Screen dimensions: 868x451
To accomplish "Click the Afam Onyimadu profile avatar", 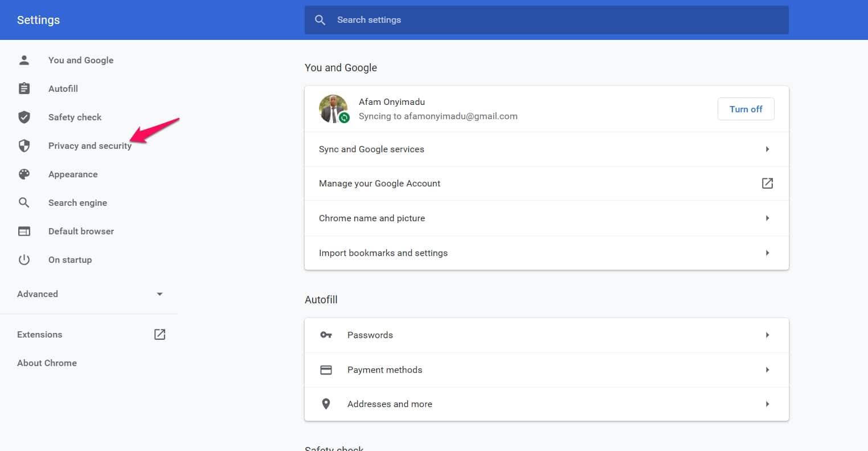I will pyautogui.click(x=333, y=109).
